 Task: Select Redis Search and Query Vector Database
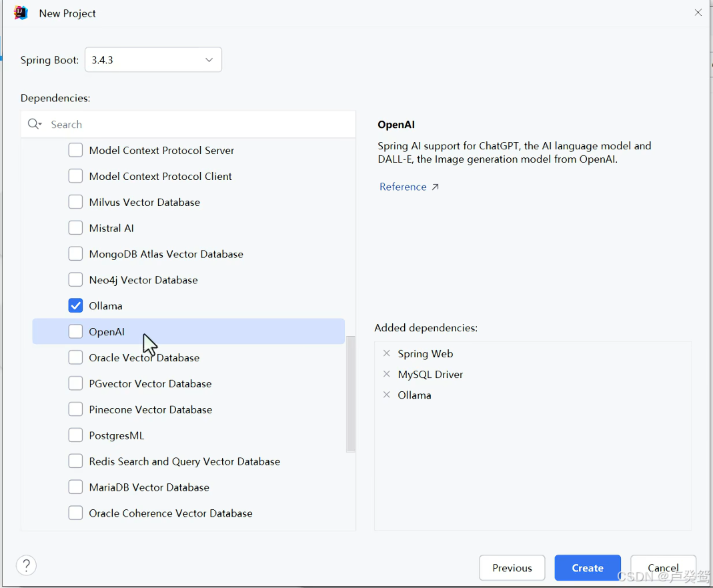[x=188, y=461]
